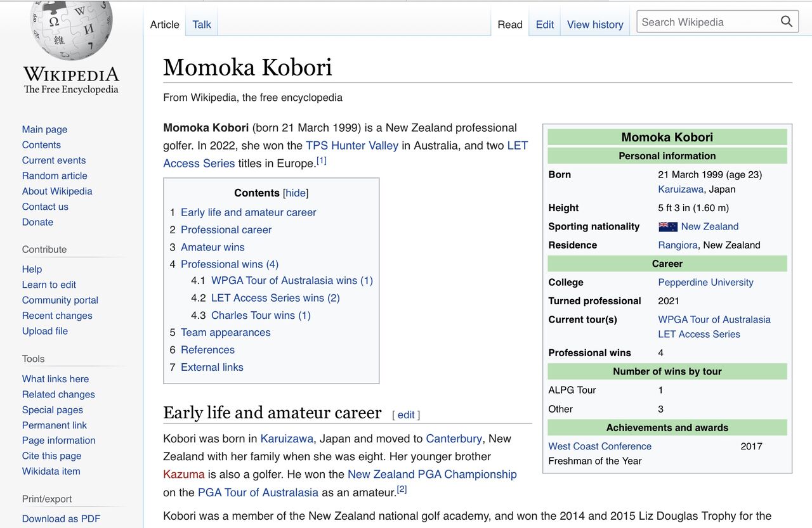
Task: Open Contact us link
Action: tap(45, 207)
